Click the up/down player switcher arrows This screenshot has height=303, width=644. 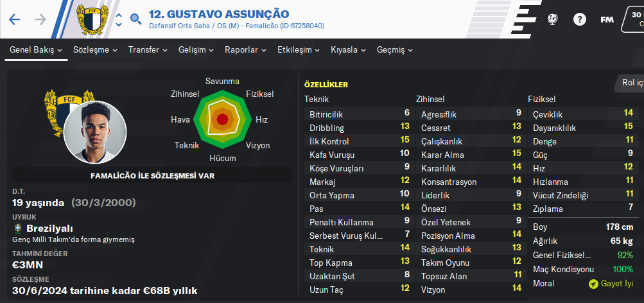pos(119,19)
